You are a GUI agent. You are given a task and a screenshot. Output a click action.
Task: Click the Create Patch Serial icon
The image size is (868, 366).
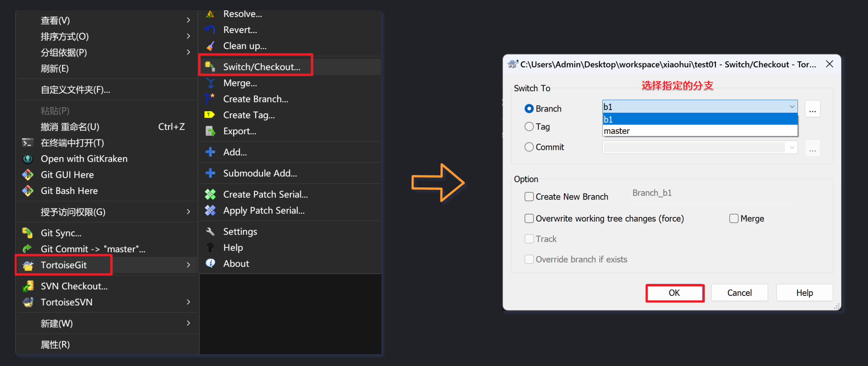(210, 195)
